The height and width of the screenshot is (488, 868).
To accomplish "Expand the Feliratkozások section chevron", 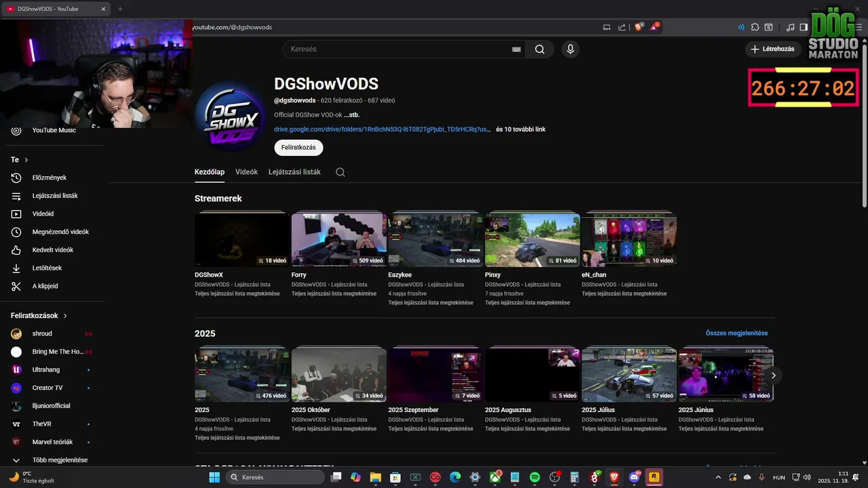I will [66, 316].
